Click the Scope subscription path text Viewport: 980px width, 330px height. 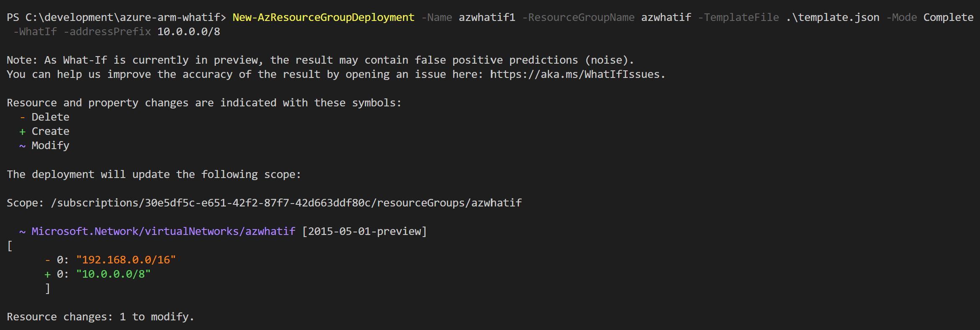[286, 203]
